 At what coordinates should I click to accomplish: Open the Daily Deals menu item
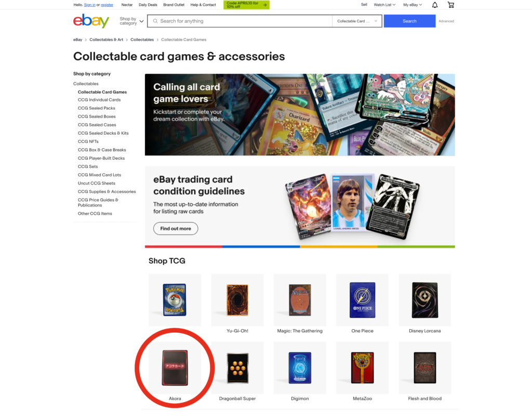[148, 5]
